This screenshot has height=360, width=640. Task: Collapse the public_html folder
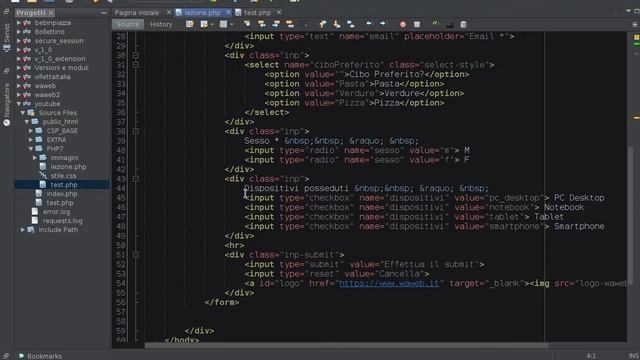pos(27,122)
